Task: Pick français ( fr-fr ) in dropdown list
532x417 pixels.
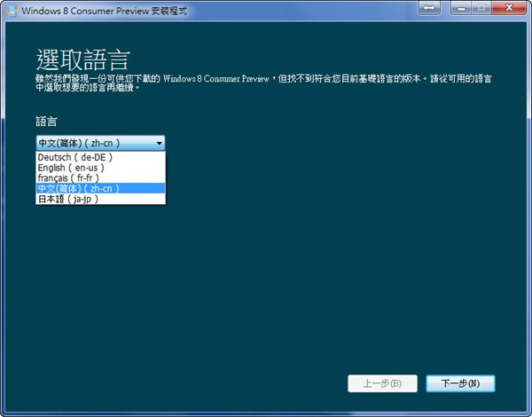Action: (100, 178)
